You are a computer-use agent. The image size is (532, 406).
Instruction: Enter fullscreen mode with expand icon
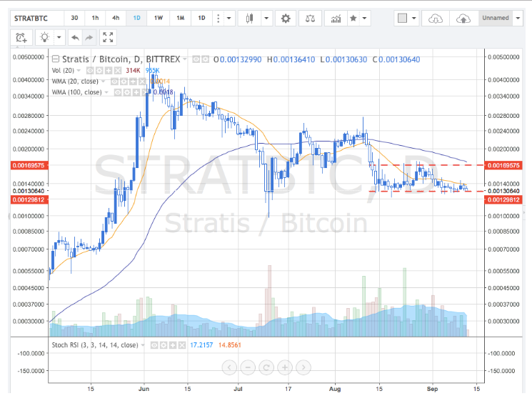click(108, 37)
